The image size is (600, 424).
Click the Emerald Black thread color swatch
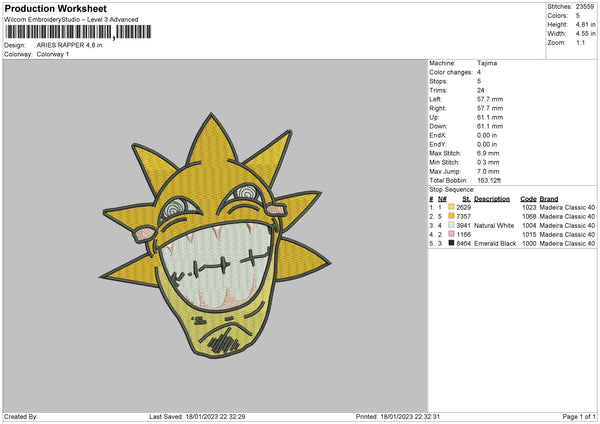(x=451, y=243)
